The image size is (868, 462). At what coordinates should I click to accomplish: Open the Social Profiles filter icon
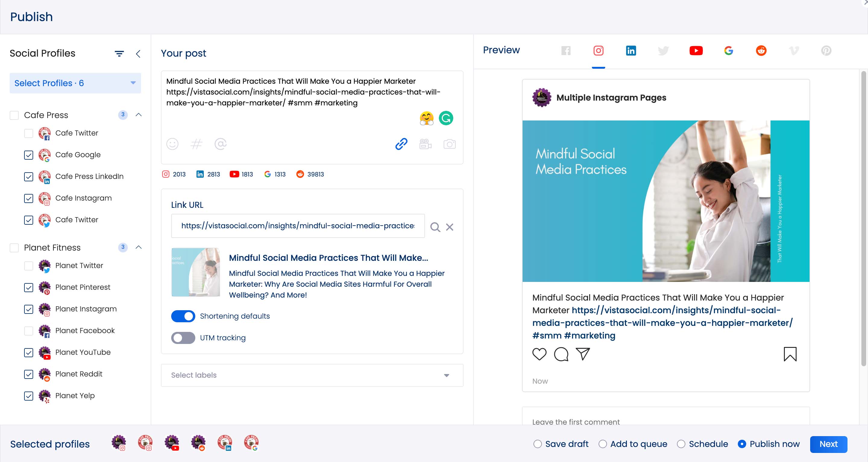coord(119,53)
